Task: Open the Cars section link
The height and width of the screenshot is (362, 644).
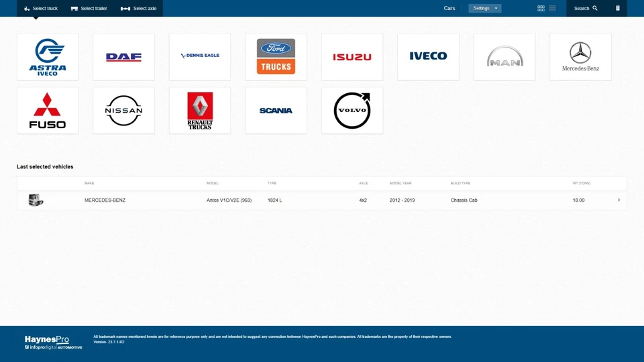Action: (x=449, y=8)
